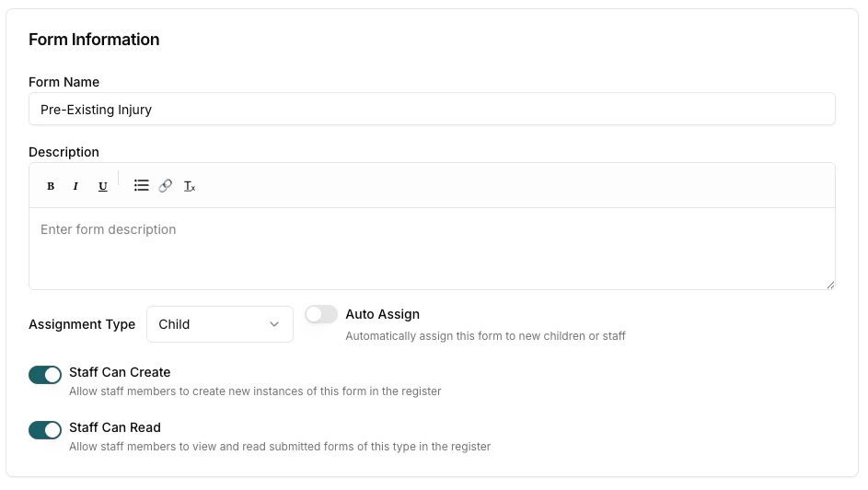Image resolution: width=868 pixels, height=490 pixels.
Task: Switch off the Staff Can Read toggle
Action: coord(45,429)
